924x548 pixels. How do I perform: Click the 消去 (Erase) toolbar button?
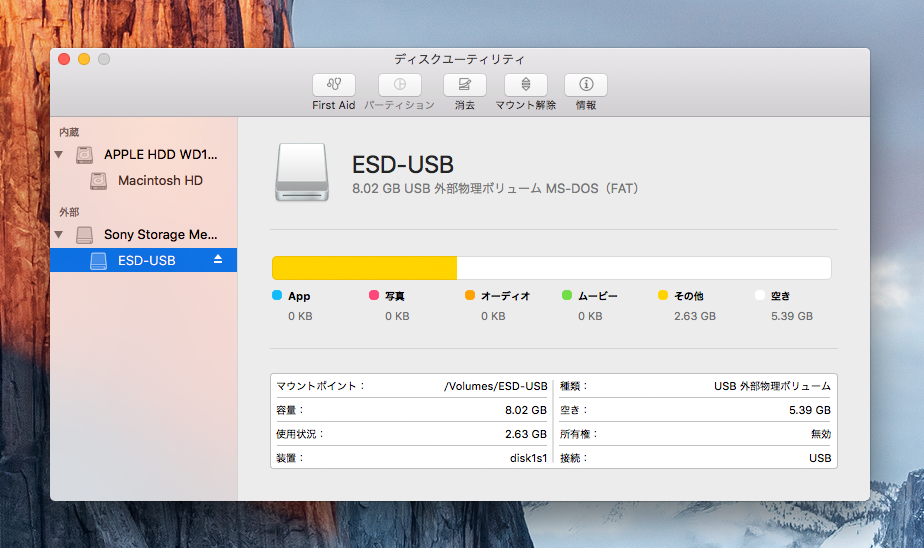464,85
